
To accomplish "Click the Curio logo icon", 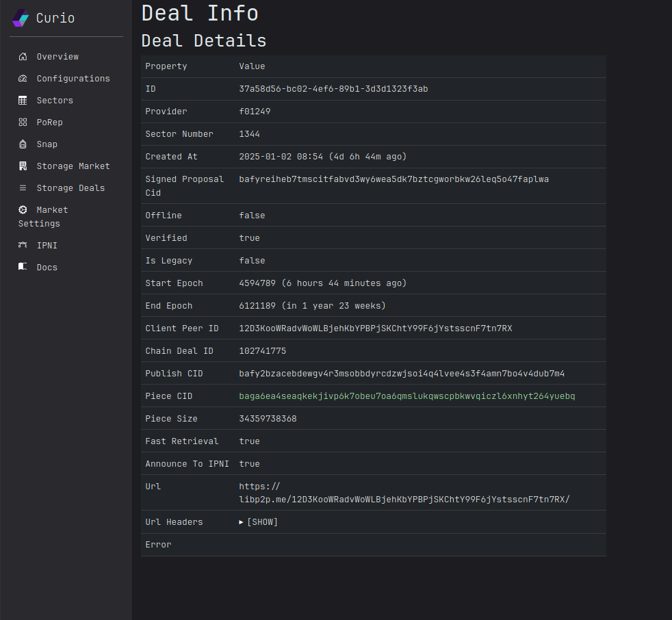I will click(21, 18).
